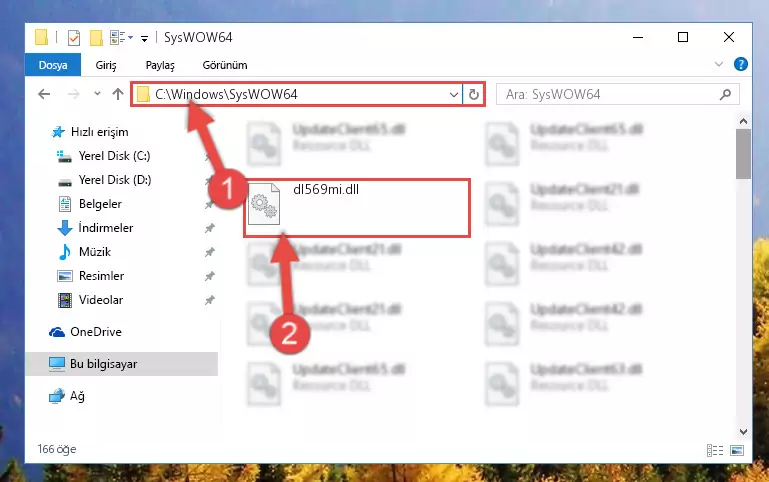The width and height of the screenshot is (769, 482).
Task: Click the Back navigation arrow
Action: click(44, 94)
